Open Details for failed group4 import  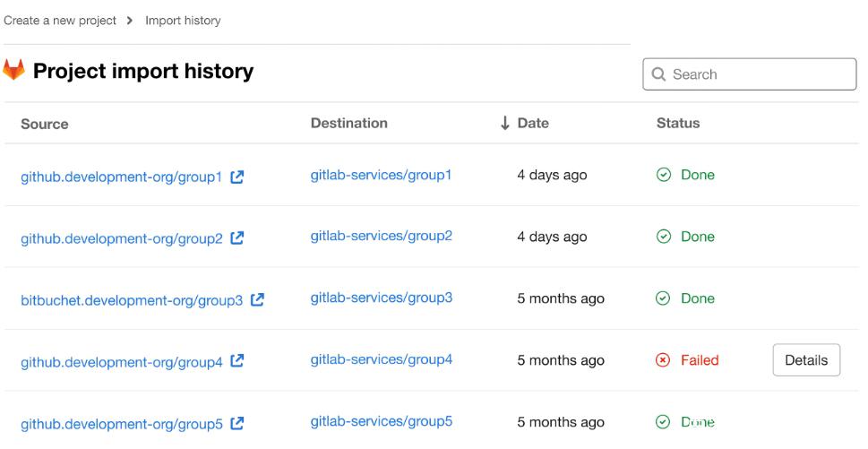[x=806, y=360]
